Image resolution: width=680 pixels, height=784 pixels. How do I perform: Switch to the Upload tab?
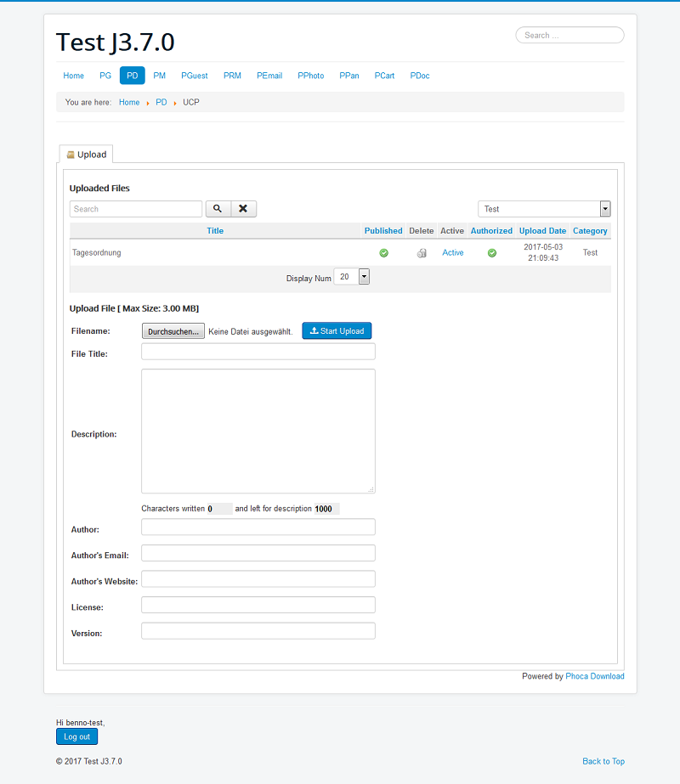pyautogui.click(x=87, y=155)
